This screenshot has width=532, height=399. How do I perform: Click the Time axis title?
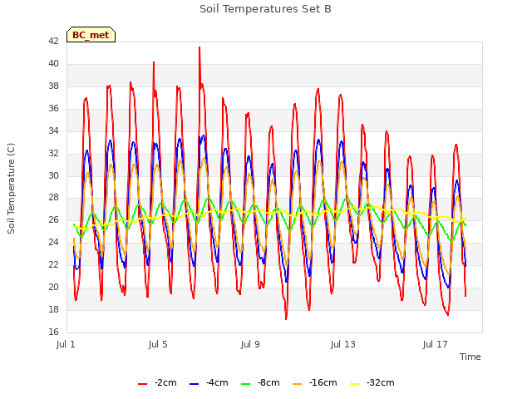pyautogui.click(x=470, y=357)
